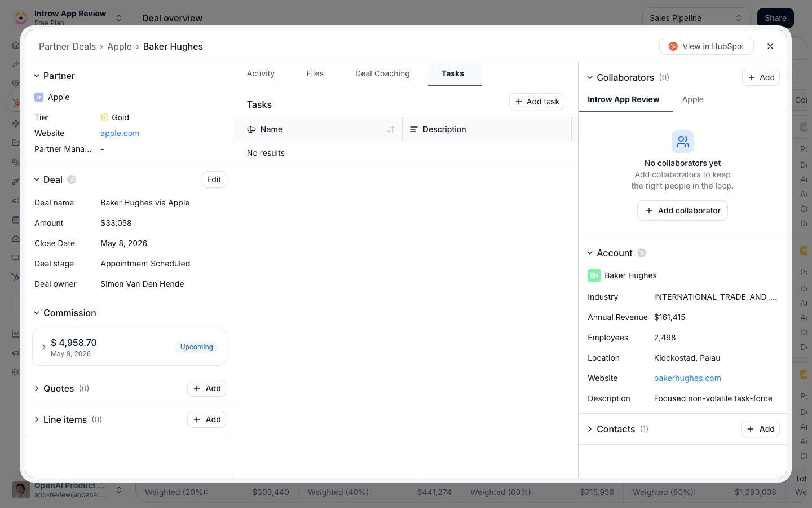
Task: Collapse the Commission section
Action: [x=37, y=313]
